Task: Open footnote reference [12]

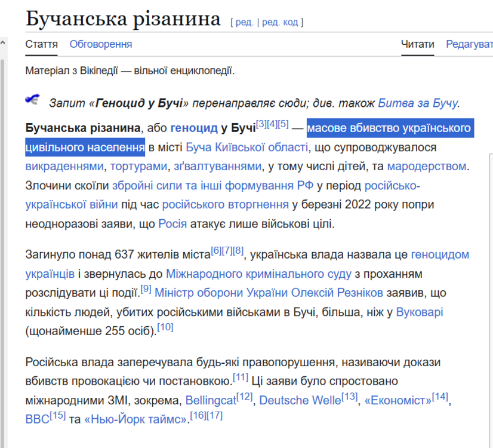Action: (245, 397)
